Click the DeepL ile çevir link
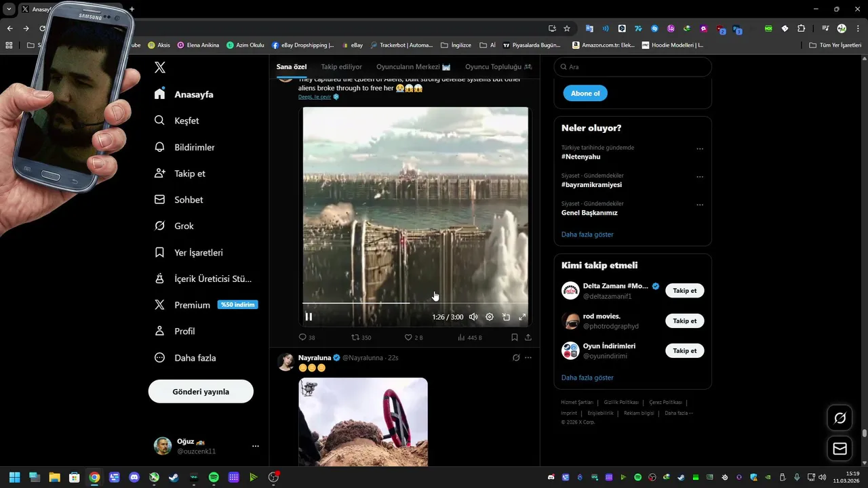Viewport: 868px width, 488px height. tap(315, 97)
